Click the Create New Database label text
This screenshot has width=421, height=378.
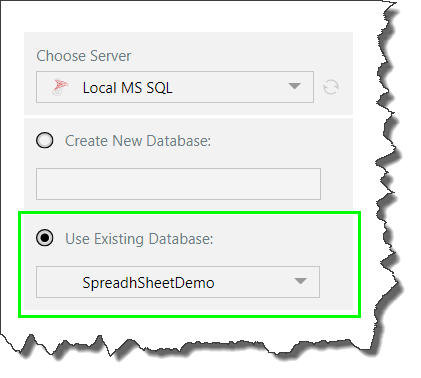138,141
